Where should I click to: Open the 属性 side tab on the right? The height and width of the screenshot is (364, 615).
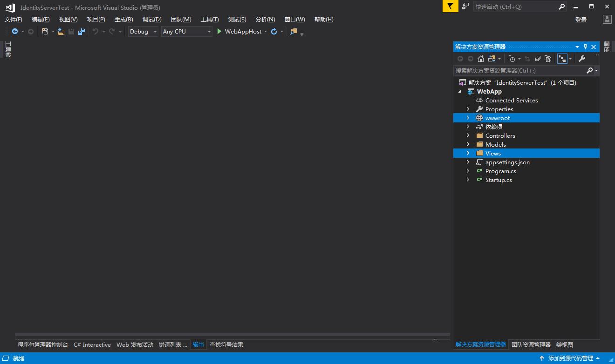point(607,47)
